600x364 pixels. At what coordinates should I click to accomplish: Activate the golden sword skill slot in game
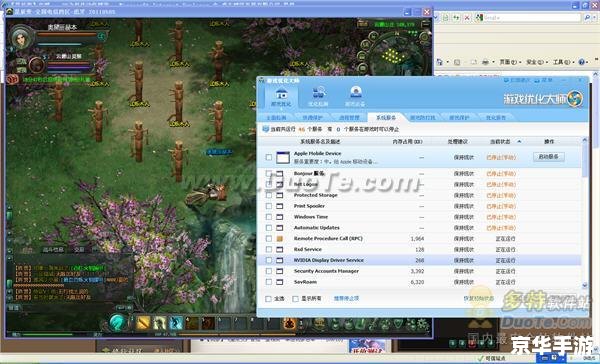pyautogui.click(x=143, y=323)
